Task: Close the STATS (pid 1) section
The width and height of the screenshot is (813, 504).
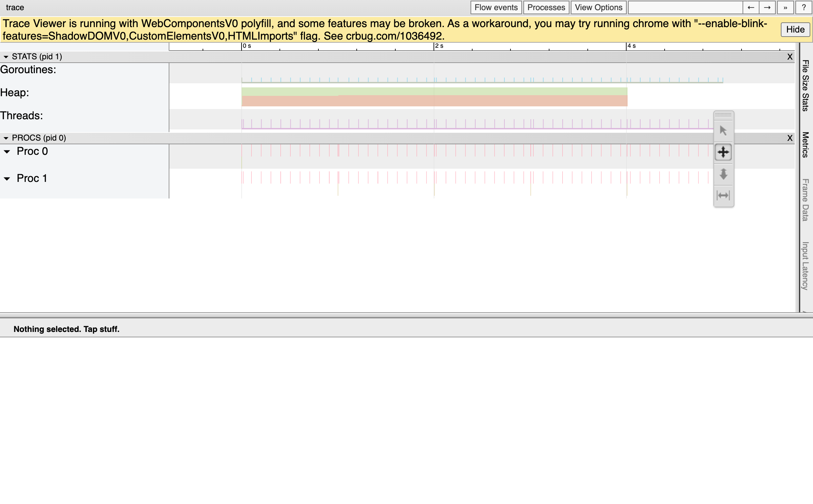Action: pyautogui.click(x=790, y=57)
